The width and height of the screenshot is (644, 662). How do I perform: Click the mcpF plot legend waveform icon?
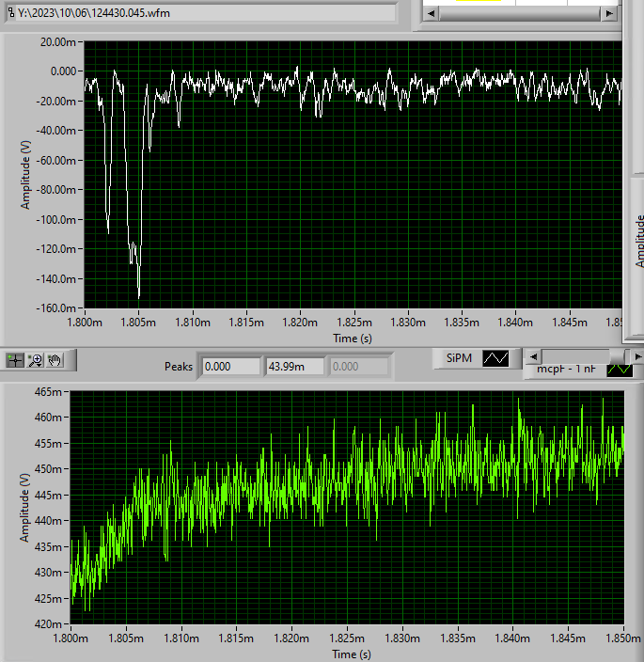click(620, 370)
